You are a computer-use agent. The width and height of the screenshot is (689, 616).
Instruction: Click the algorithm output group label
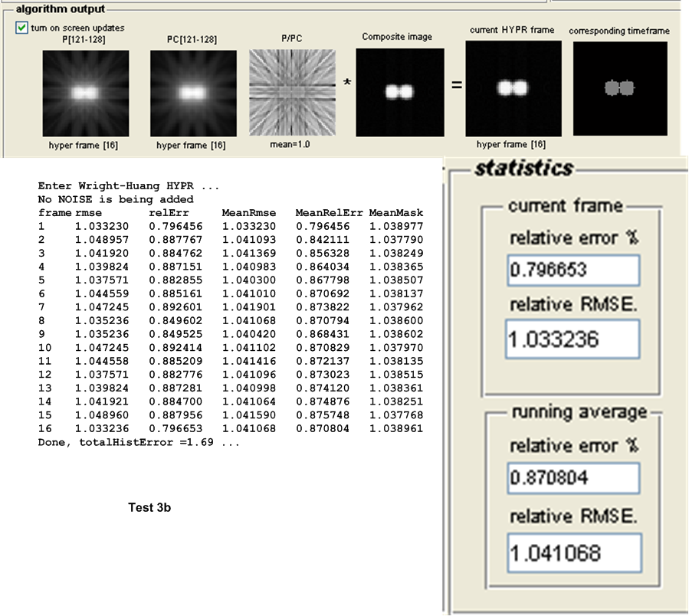pos(61,9)
